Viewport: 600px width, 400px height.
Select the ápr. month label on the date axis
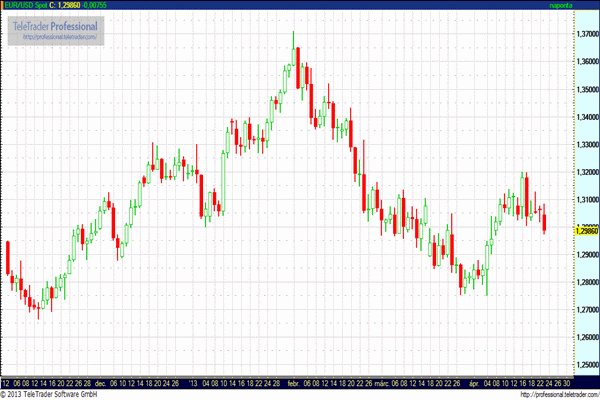(x=472, y=383)
